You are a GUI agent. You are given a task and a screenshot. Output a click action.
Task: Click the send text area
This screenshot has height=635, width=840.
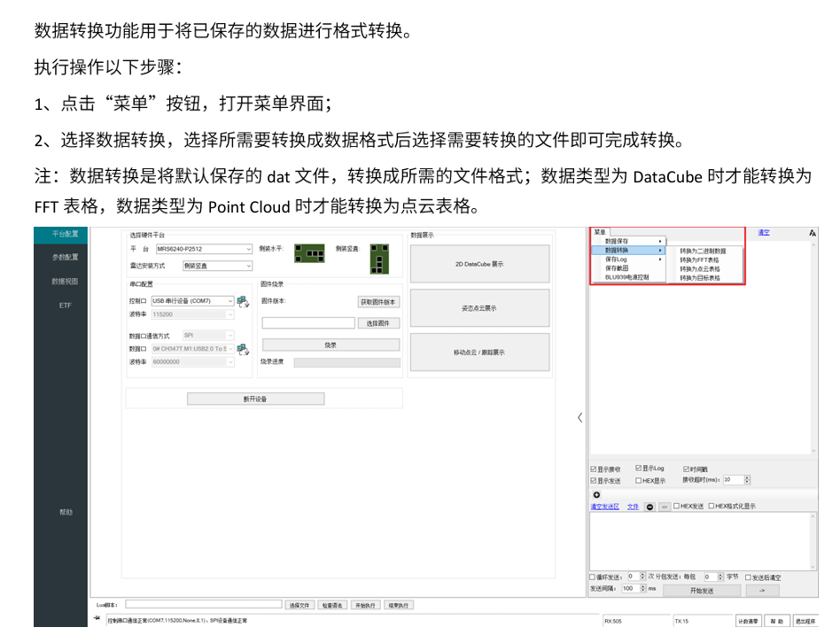point(703,542)
